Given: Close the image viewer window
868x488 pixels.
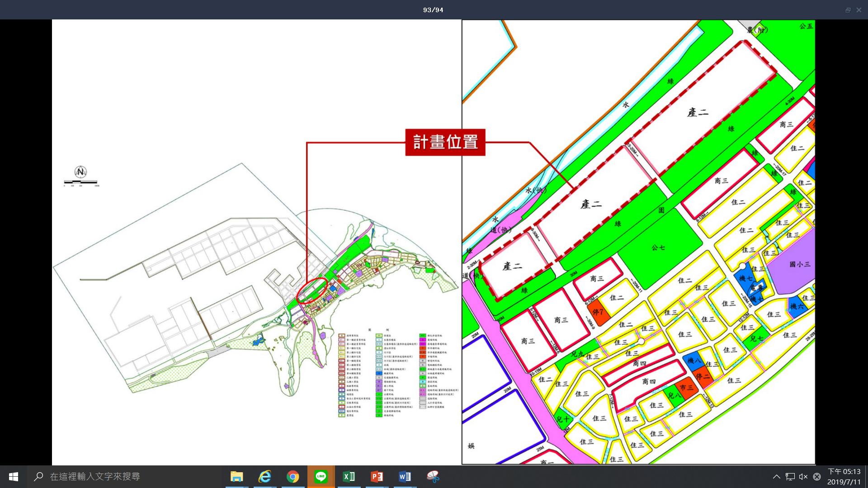Looking at the screenshot, I should (859, 10).
